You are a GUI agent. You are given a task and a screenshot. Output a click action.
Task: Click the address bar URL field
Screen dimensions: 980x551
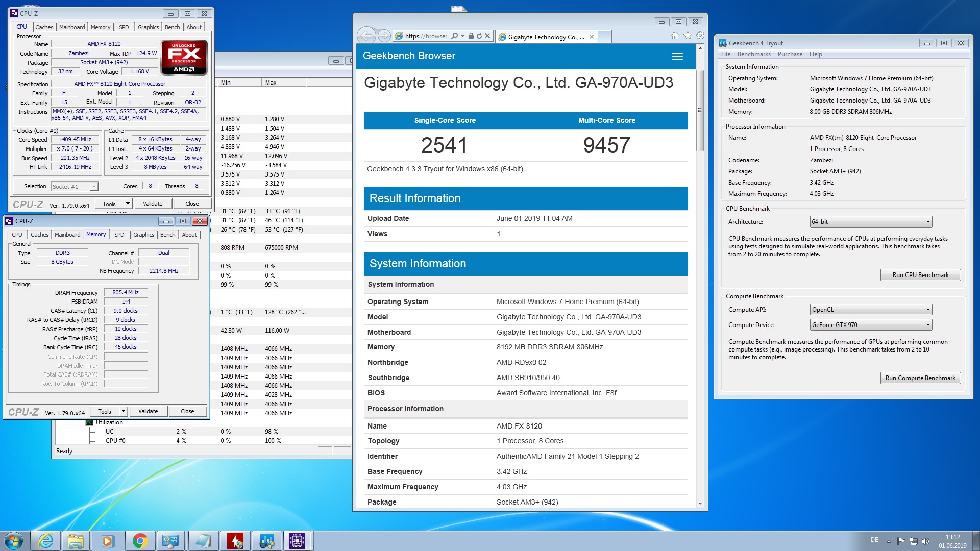[x=426, y=36]
